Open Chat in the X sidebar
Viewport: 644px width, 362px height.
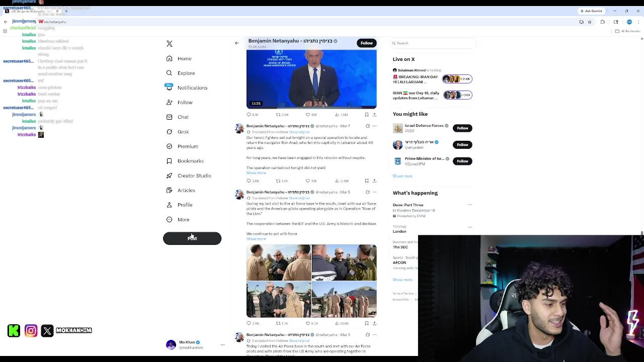pos(178,117)
